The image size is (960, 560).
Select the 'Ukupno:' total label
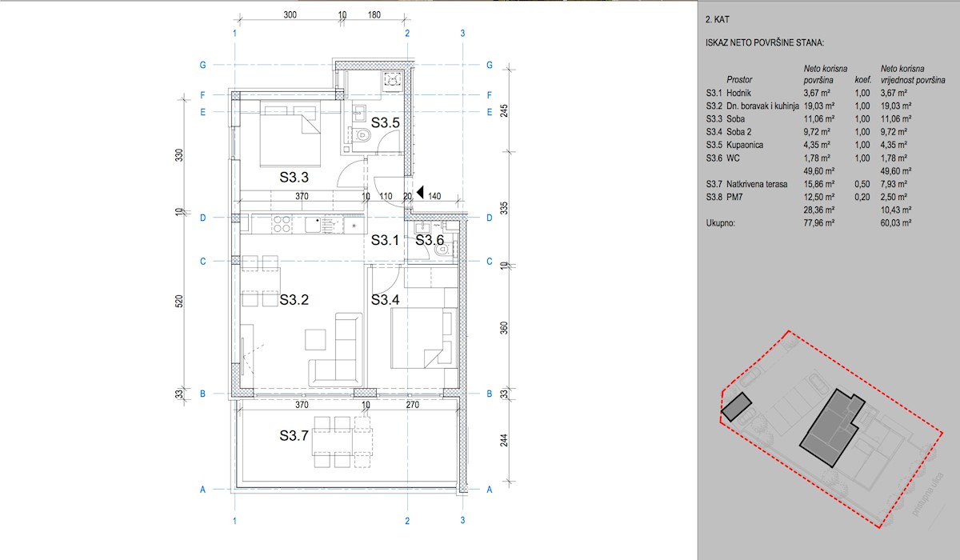[x=722, y=223]
